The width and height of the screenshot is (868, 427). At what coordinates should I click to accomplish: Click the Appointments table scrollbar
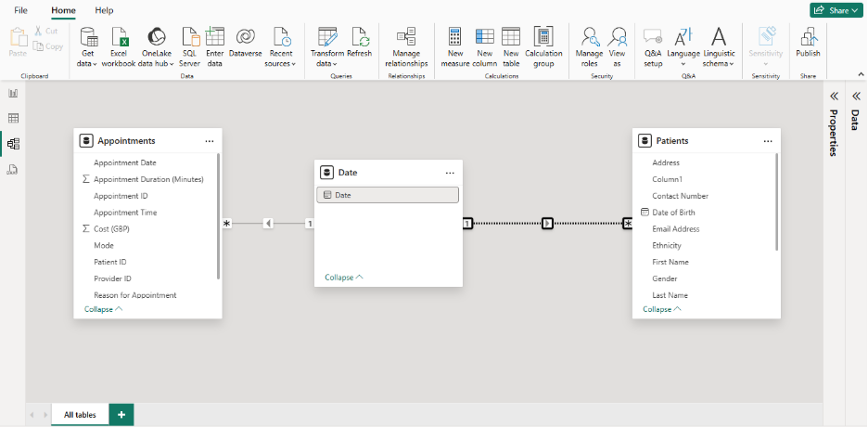tap(219, 216)
